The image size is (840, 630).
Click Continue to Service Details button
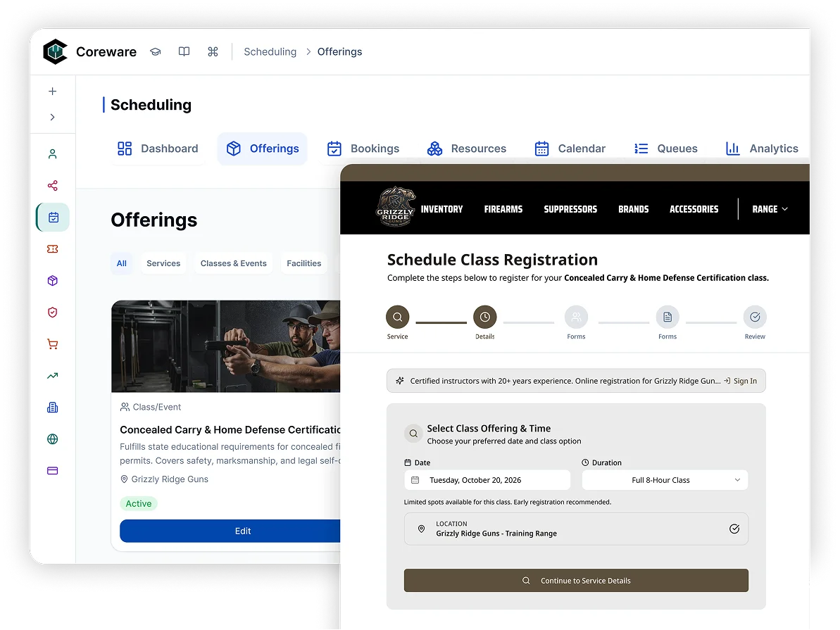click(576, 581)
